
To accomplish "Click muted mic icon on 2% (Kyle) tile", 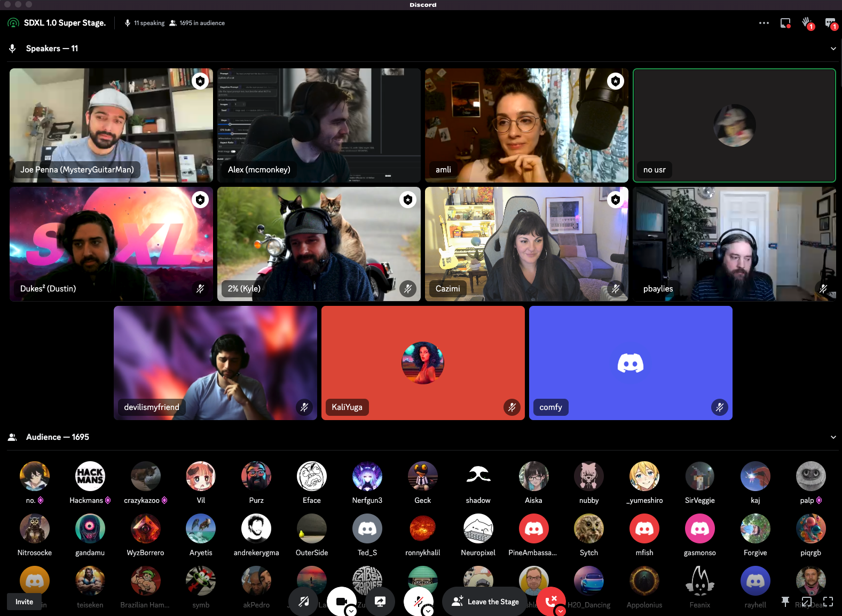I will [408, 289].
